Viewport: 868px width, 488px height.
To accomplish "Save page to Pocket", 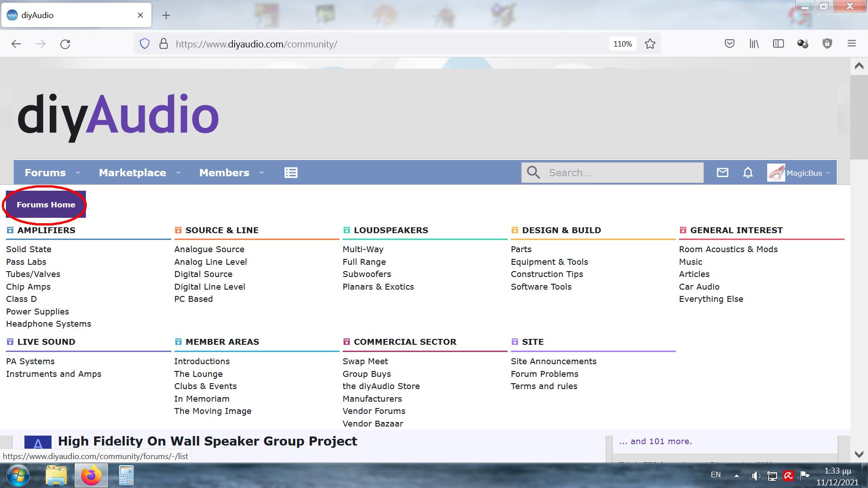I will click(x=729, y=44).
